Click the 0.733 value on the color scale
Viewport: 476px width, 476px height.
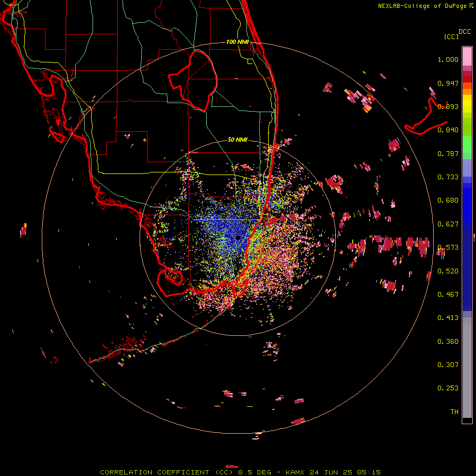click(x=448, y=177)
